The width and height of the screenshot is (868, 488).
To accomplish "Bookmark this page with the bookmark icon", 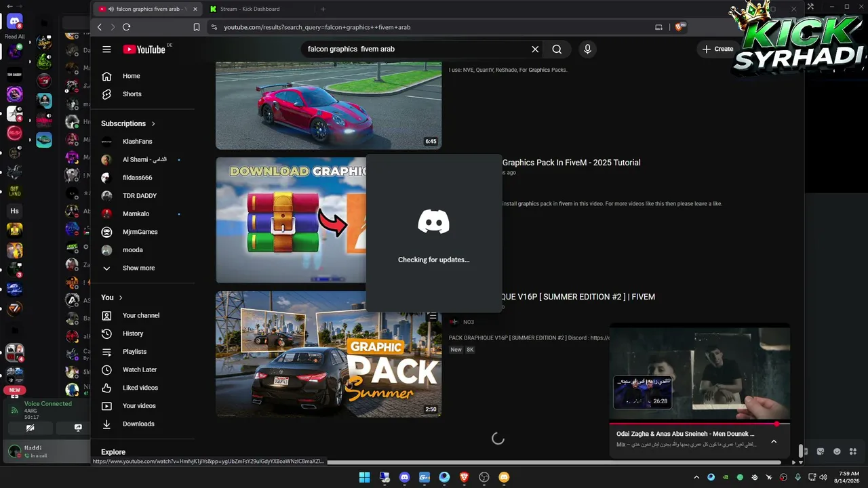I will pos(197,27).
